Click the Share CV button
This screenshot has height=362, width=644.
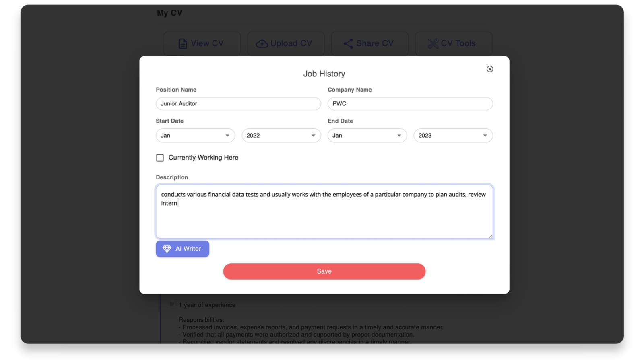tap(369, 43)
